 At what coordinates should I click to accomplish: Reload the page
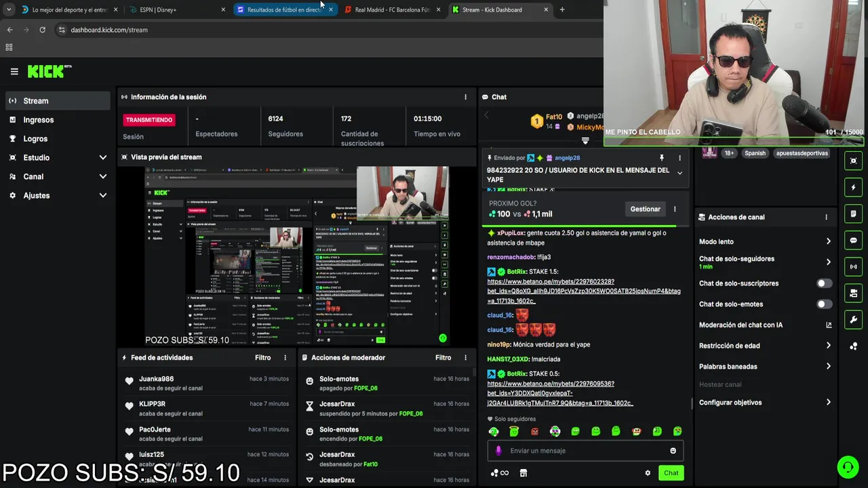click(42, 30)
